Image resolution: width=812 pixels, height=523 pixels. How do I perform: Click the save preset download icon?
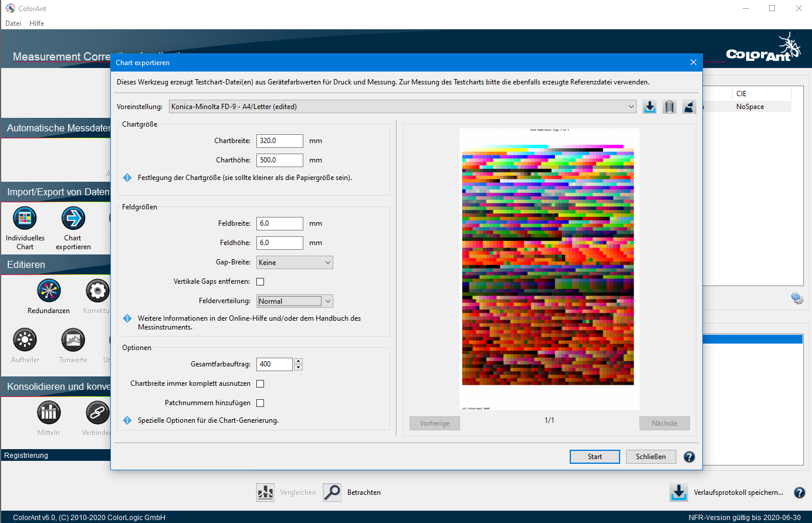coord(649,107)
